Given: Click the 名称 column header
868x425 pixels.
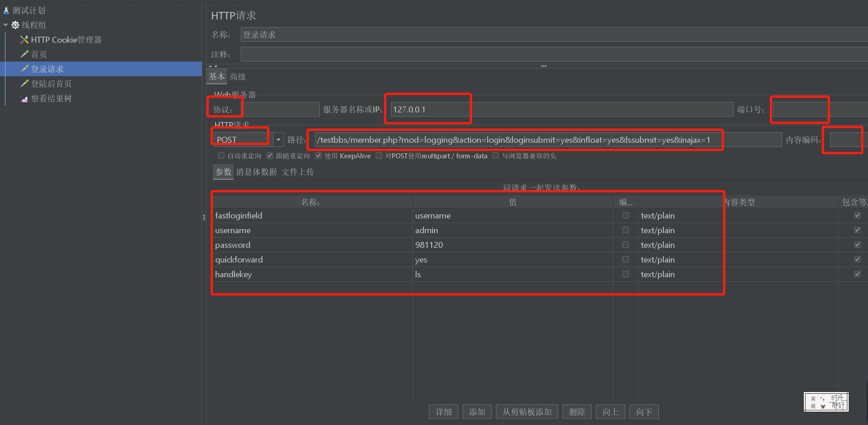Looking at the screenshot, I should (312, 202).
